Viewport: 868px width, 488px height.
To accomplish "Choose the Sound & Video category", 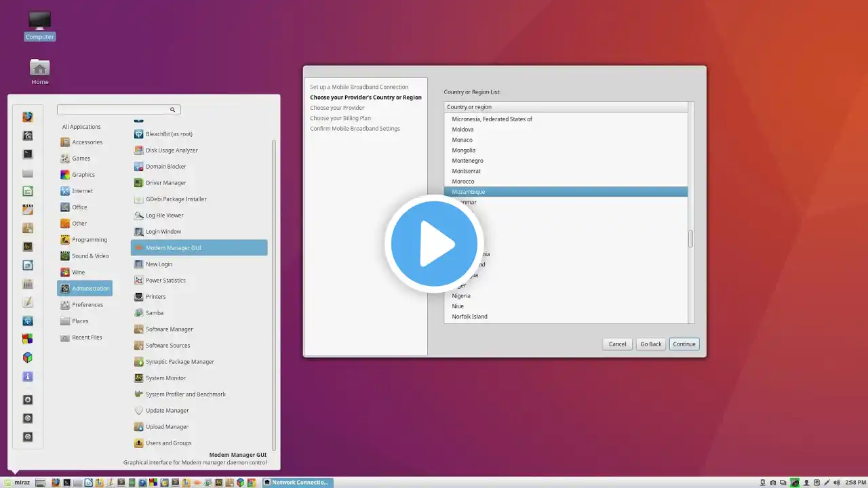I will [90, 256].
